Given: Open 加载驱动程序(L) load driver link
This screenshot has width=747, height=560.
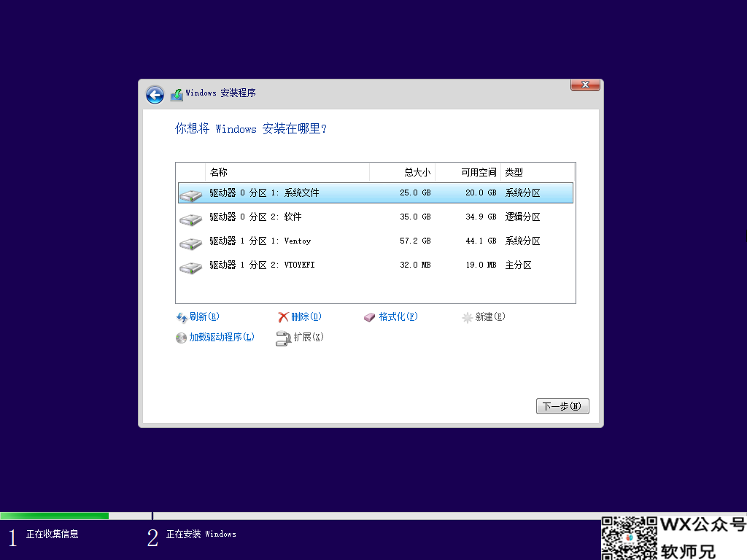Looking at the screenshot, I should click(222, 337).
